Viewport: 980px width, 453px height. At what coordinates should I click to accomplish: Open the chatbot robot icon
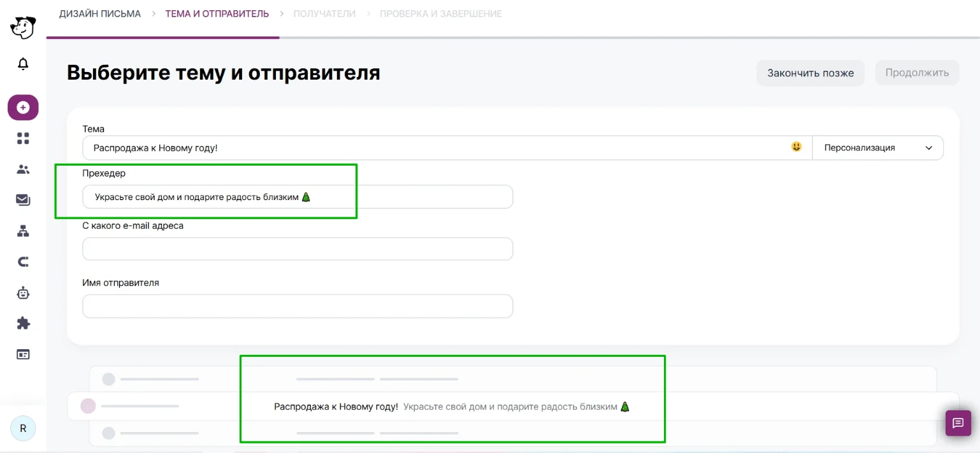(x=23, y=293)
